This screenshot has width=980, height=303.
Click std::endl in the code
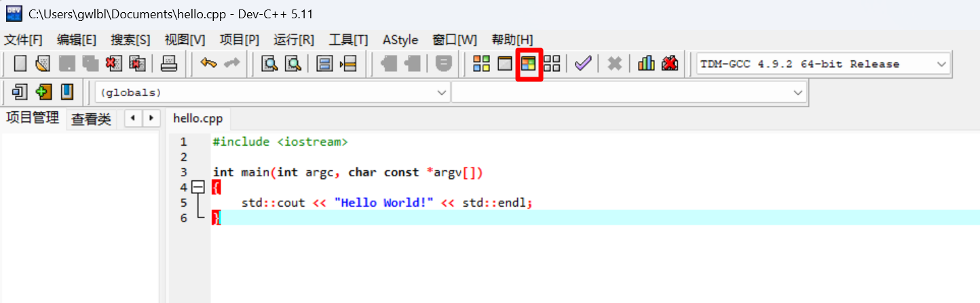pos(495,203)
